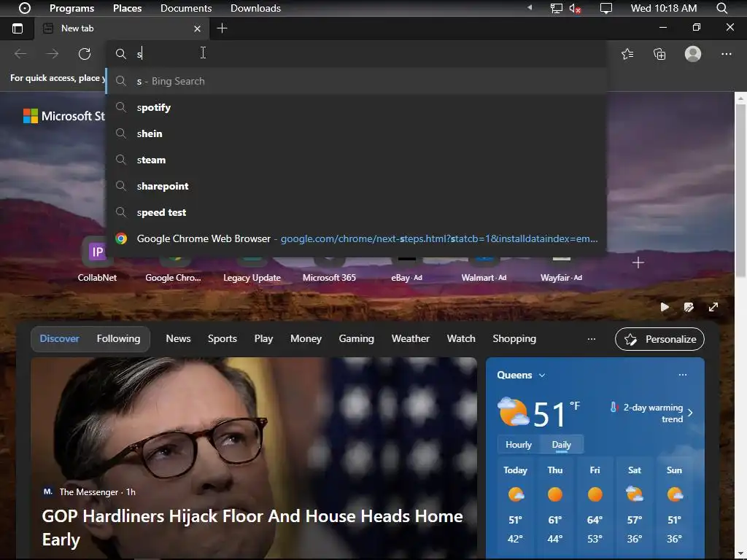Close the New tab
This screenshot has width=747, height=560.
pyautogui.click(x=197, y=28)
